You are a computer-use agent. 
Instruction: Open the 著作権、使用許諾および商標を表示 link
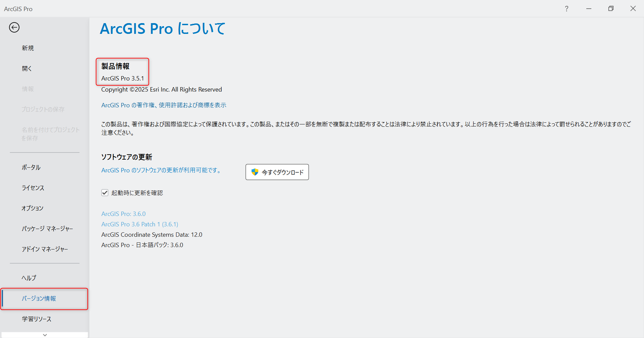[x=164, y=105]
